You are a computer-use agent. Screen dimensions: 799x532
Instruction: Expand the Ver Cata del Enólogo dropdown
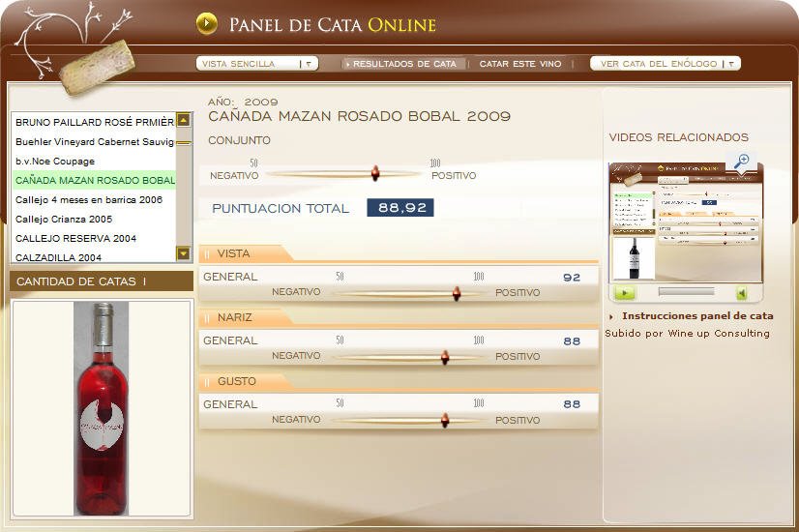[665, 64]
